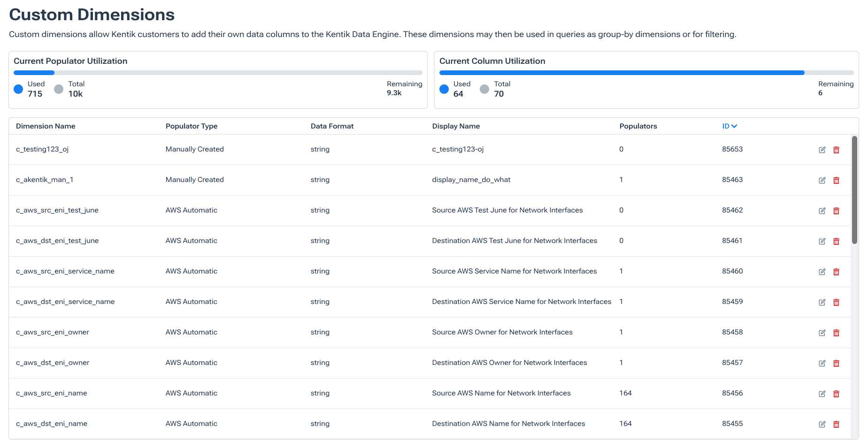868x448 pixels.
Task: Toggle the Used legend under Populator Utilization
Action: [29, 89]
